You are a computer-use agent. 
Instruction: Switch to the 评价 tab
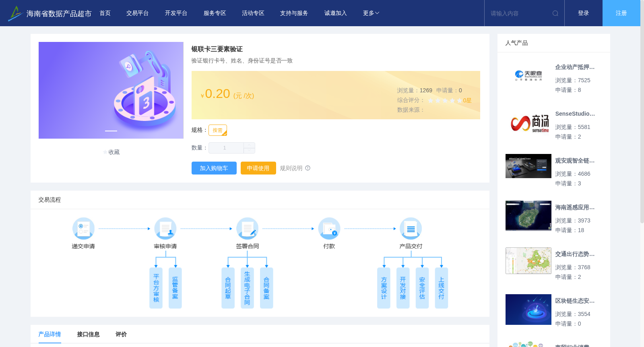pos(121,334)
